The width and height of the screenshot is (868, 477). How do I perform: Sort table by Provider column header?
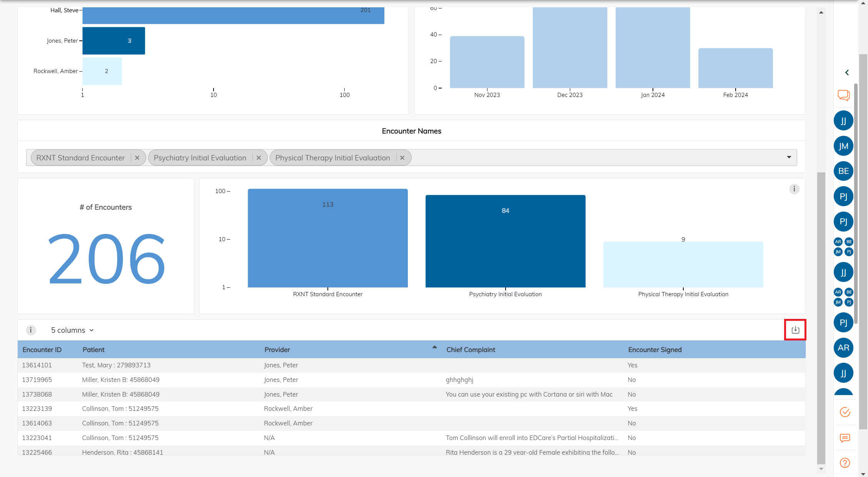click(x=277, y=350)
